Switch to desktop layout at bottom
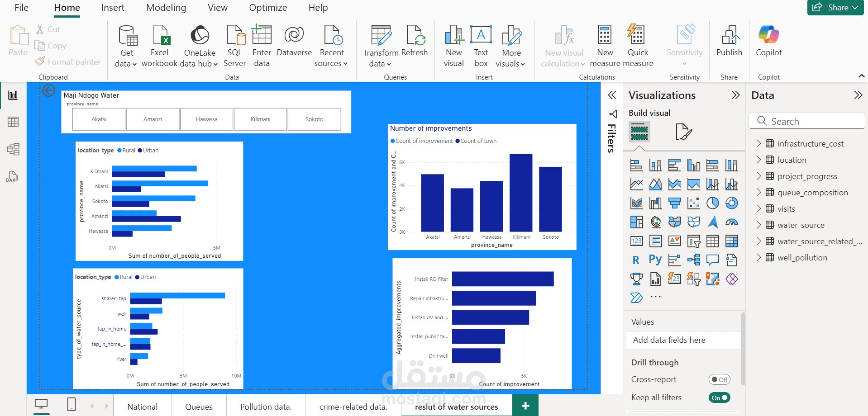 click(41, 405)
